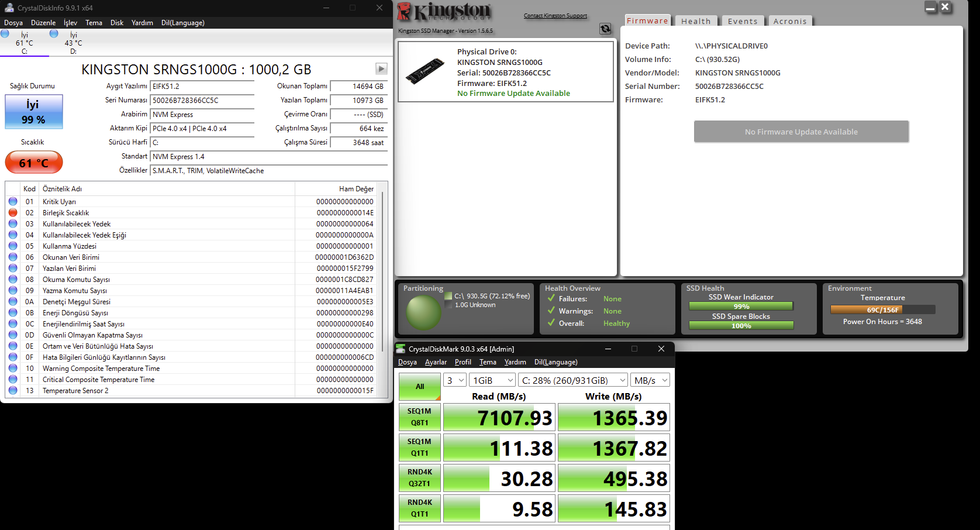Screen dimensions: 980x530
Task: Run the RND4K Q1T1 test
Action: (x=420, y=508)
